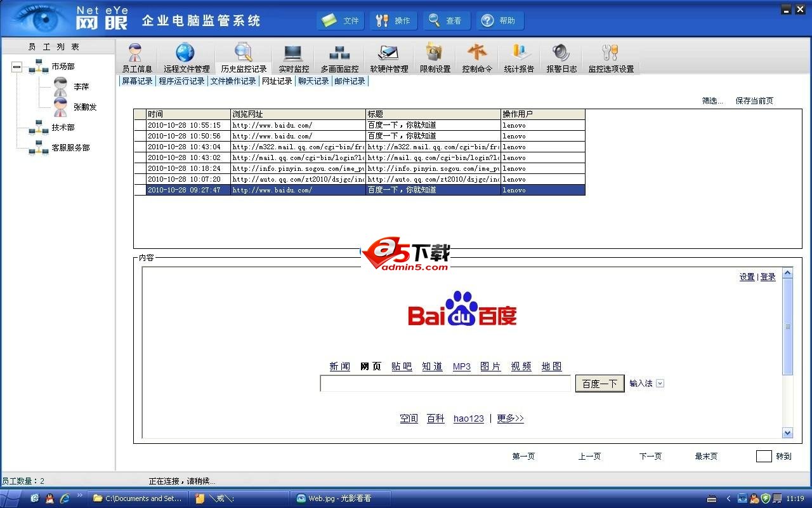
Task: Open the 新闻 link on Baidu
Action: click(339, 366)
